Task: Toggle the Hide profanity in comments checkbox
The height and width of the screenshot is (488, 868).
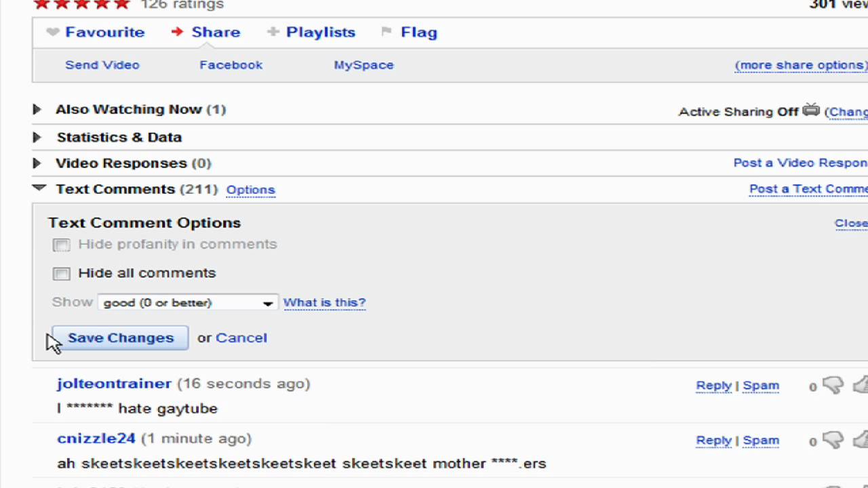Action: click(x=62, y=245)
